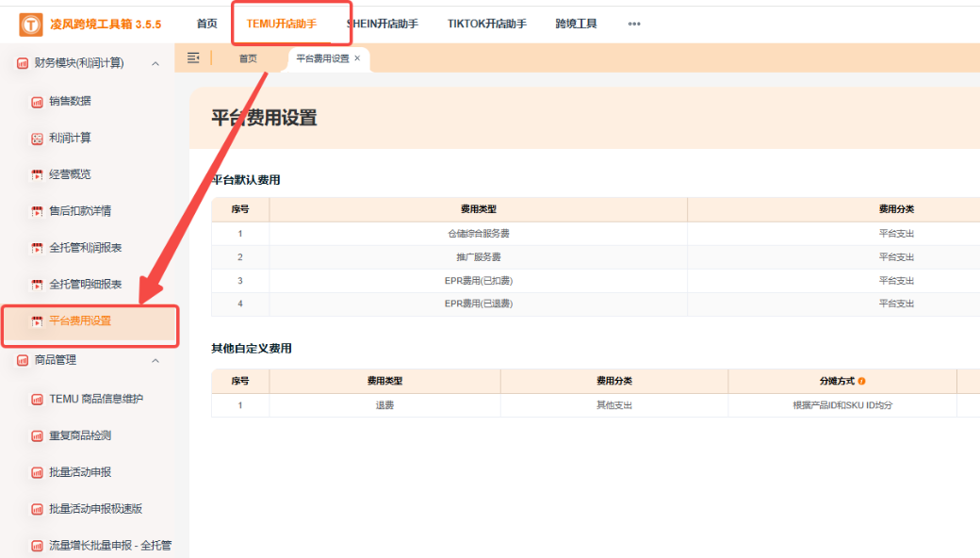Click the 推广服务费 cell
Screen dimensions: 980x558
click(478, 256)
